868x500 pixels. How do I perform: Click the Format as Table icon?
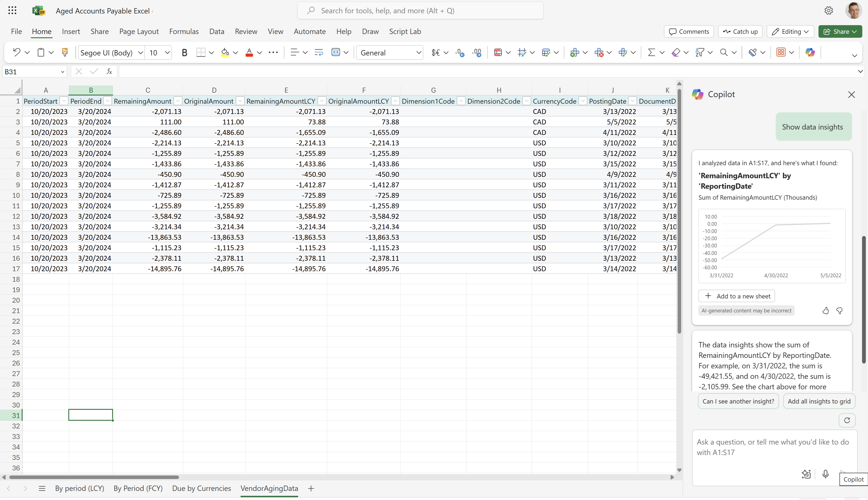click(781, 52)
